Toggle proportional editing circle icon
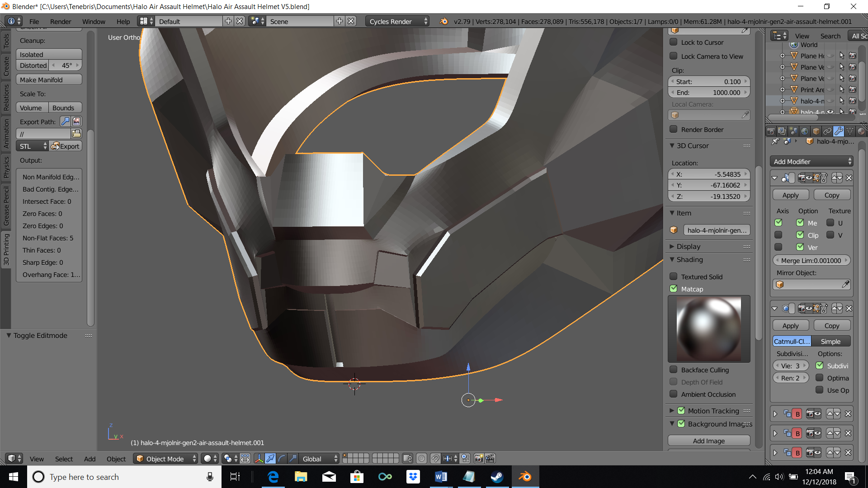 pos(421,459)
